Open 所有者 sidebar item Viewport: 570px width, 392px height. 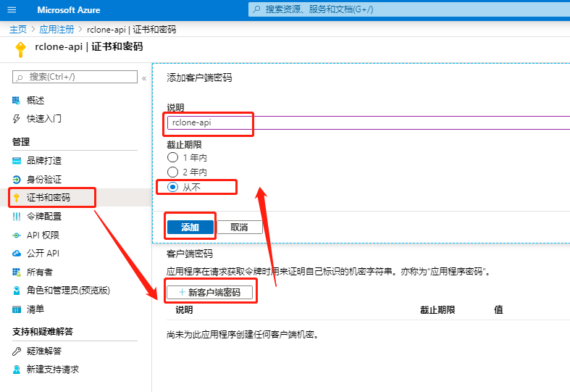(x=40, y=272)
